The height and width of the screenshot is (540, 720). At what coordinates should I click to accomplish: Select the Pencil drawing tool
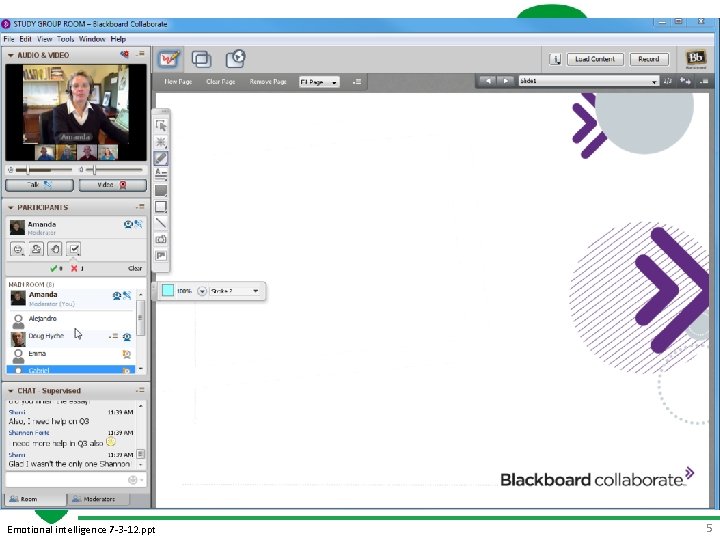161,158
